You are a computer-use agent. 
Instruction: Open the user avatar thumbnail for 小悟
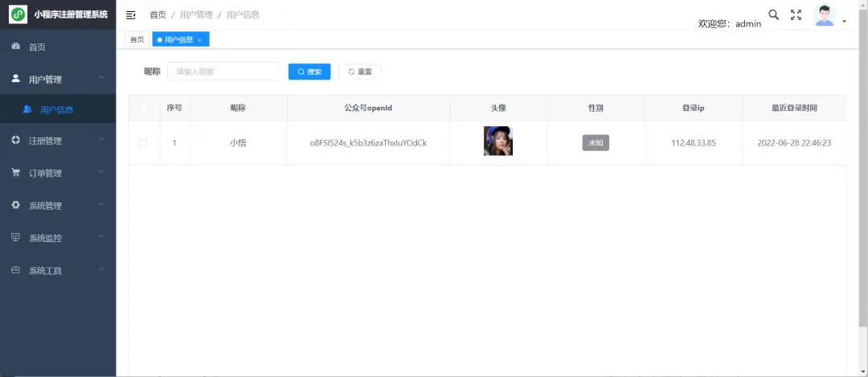coord(498,141)
